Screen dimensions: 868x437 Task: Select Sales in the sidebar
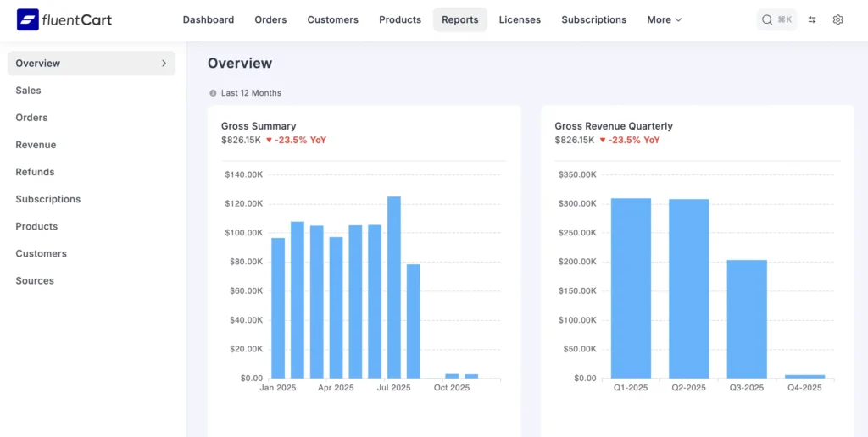point(28,91)
